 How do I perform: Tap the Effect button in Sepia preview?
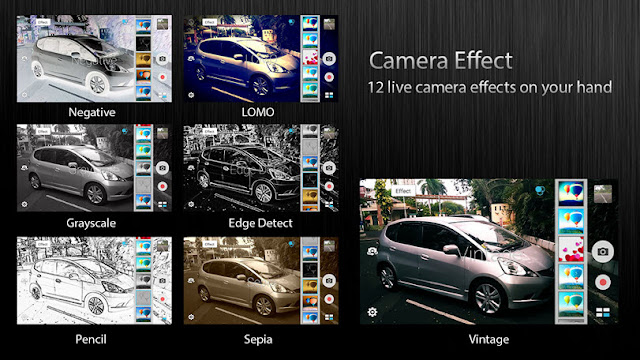(x=209, y=244)
